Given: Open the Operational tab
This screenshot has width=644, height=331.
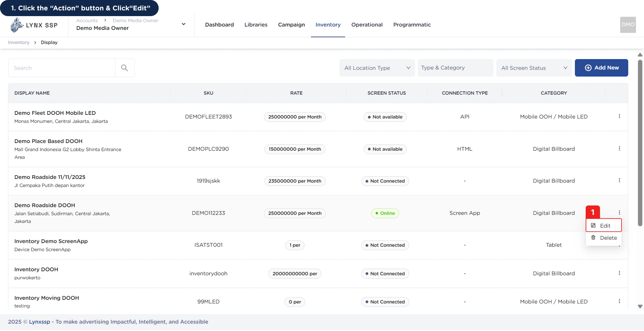Looking at the screenshot, I should click(367, 25).
